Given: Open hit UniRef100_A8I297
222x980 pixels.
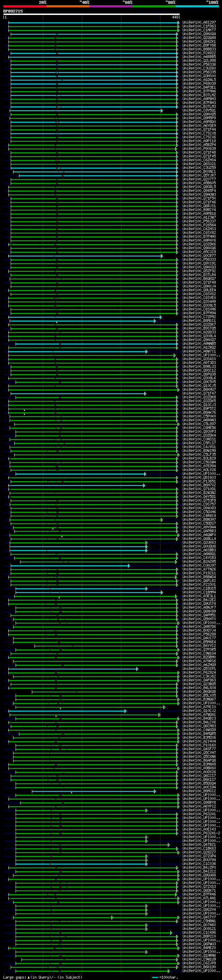Looking at the screenshot, I should pos(199,23).
